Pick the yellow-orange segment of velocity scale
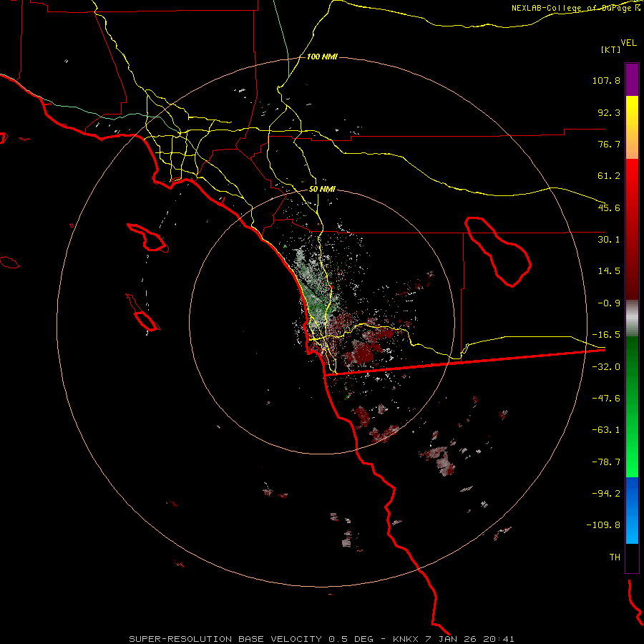The width and height of the screenshot is (644, 644). click(x=632, y=127)
